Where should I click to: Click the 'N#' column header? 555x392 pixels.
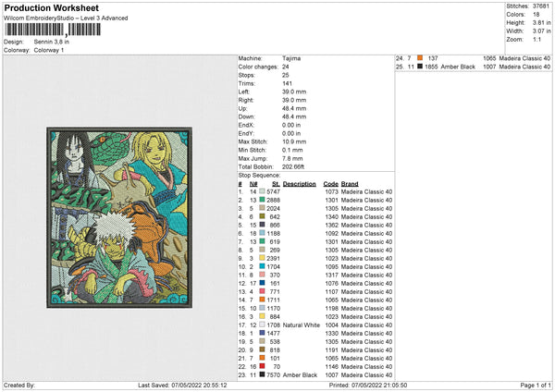[x=253, y=184]
